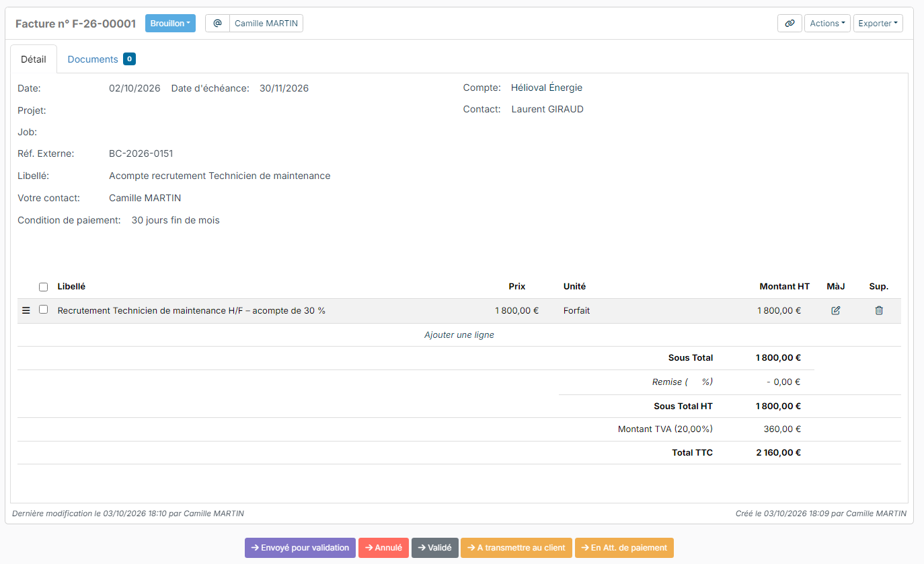This screenshot has height=564, width=924.
Task: Tick the select-all checkbox in the Libellé header
Action: coord(44,287)
